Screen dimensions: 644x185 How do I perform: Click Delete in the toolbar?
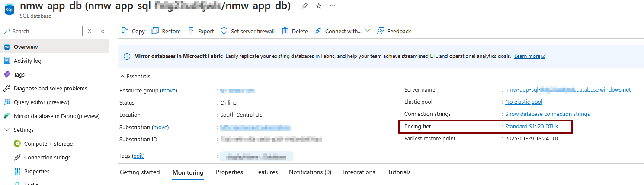[x=295, y=31]
